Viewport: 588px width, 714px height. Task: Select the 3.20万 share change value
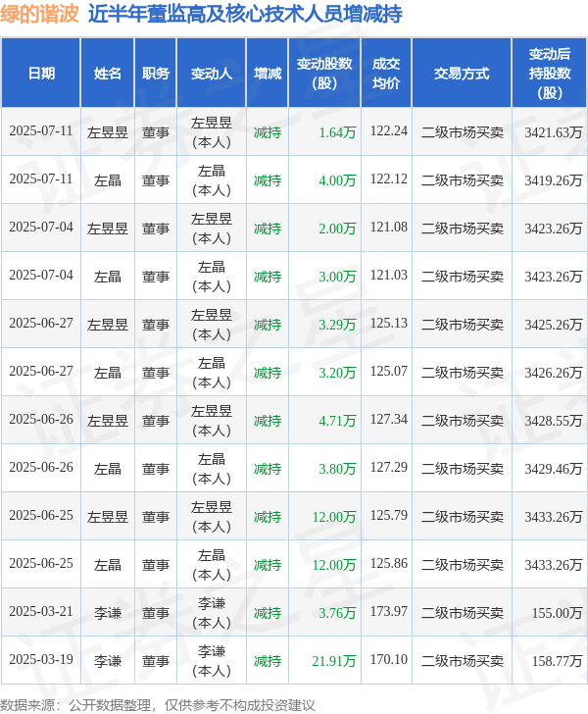[x=337, y=373]
